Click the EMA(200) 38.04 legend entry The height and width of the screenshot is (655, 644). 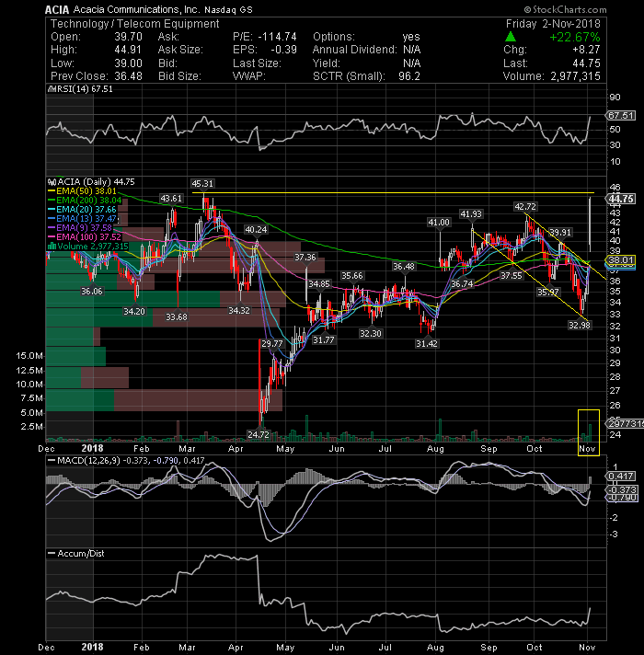tap(86, 201)
